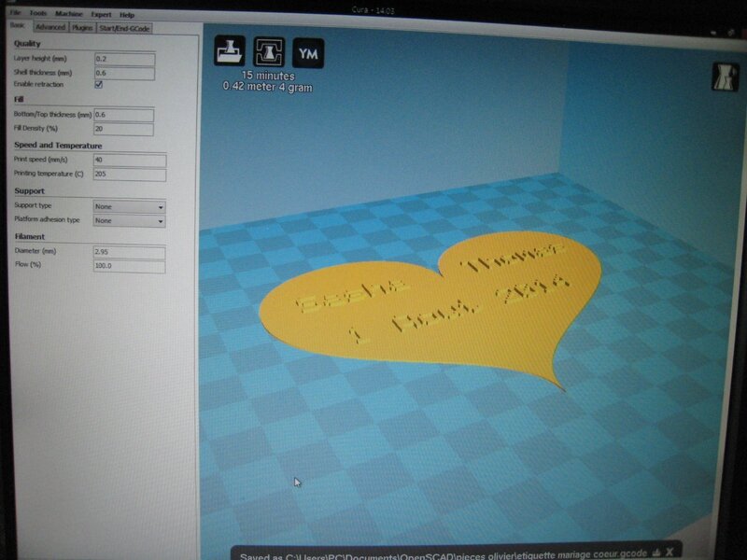This screenshot has height=560, width=747.
Task: Click the Load model icon
Action: pos(230,52)
